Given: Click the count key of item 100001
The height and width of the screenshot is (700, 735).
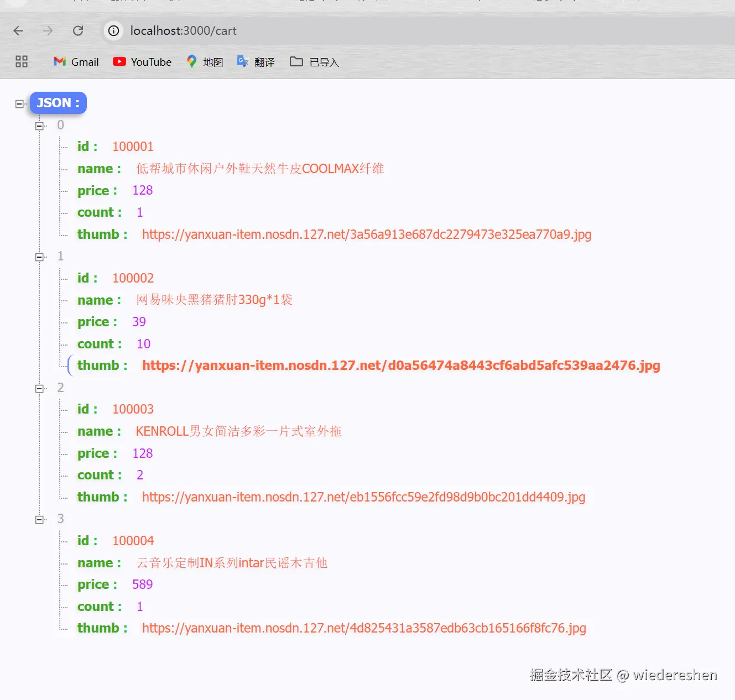Looking at the screenshot, I should (x=100, y=212).
